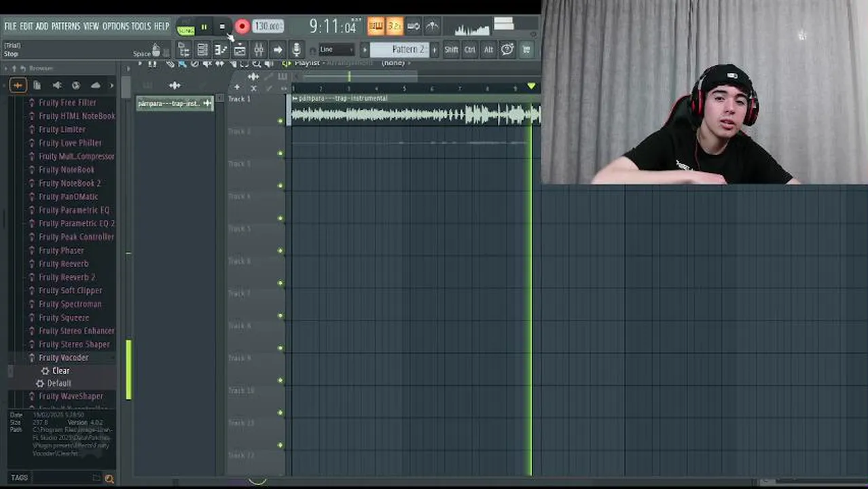This screenshot has width=868, height=489.
Task: Select the browser globe tab icon
Action: [76, 85]
